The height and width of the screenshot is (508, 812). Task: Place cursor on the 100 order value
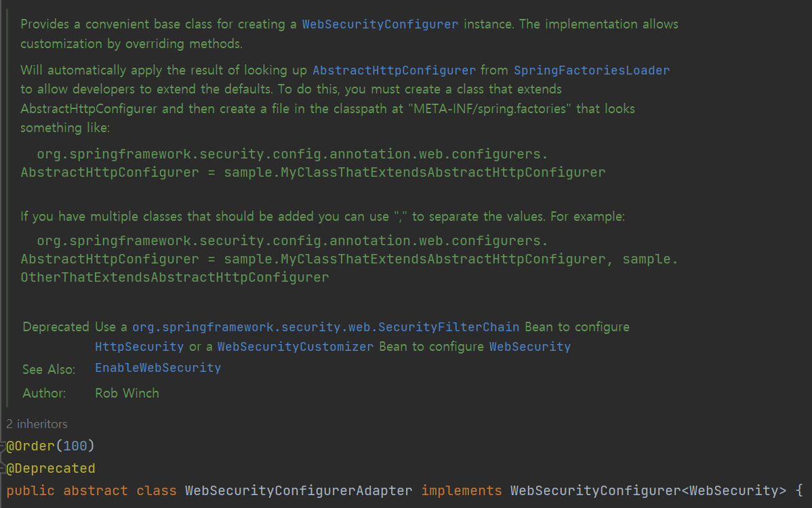[x=74, y=446]
